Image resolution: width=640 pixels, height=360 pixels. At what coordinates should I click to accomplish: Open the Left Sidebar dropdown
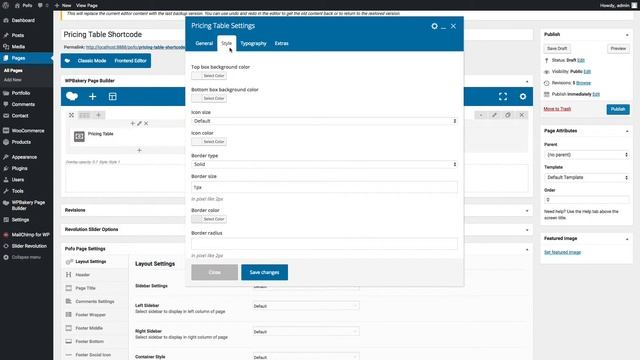pyautogui.click(x=306, y=306)
